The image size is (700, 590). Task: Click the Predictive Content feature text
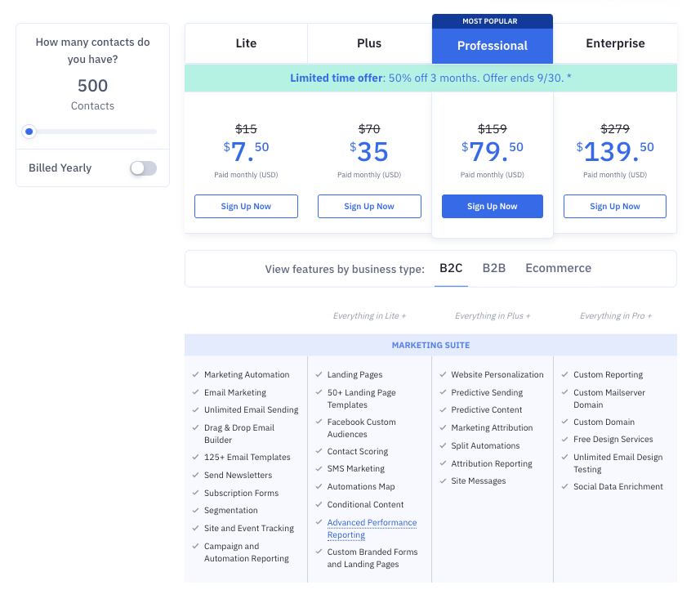(486, 409)
